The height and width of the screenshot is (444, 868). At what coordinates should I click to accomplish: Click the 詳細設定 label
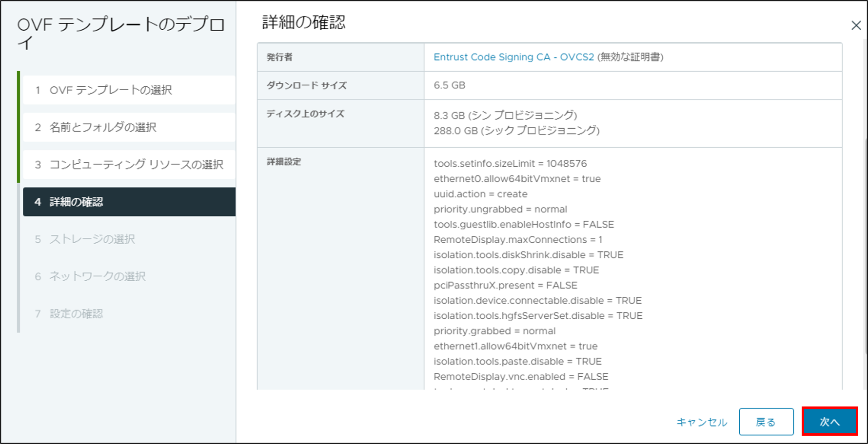pyautogui.click(x=284, y=161)
